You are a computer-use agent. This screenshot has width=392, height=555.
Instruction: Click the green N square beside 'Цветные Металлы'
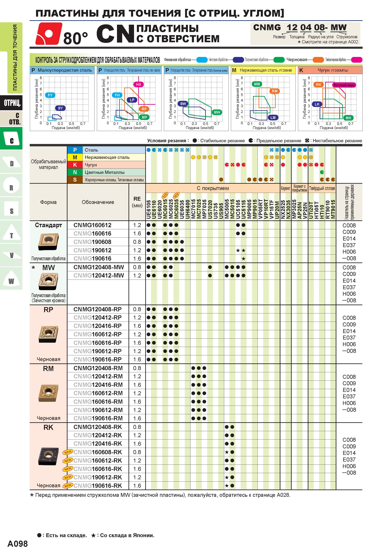(75, 172)
